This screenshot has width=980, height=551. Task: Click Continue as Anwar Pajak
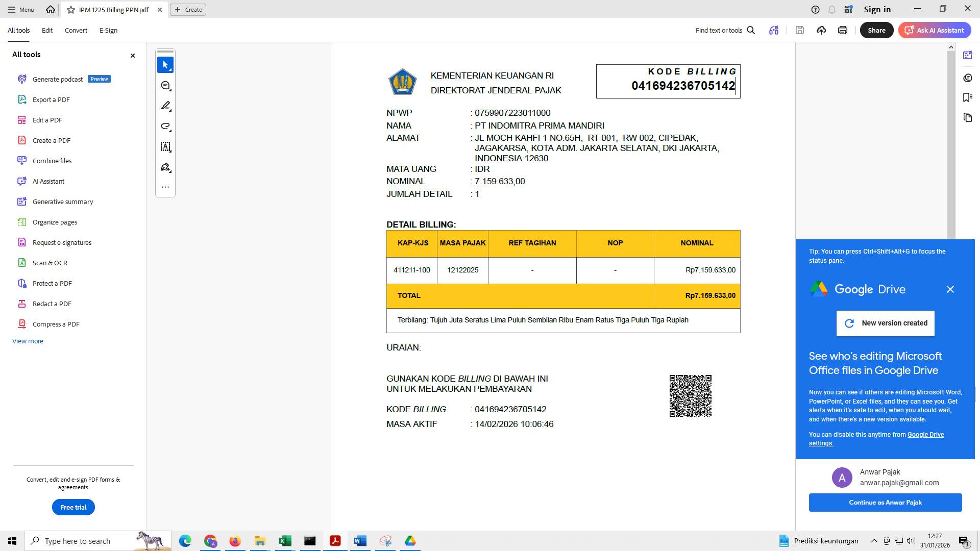coord(885,502)
